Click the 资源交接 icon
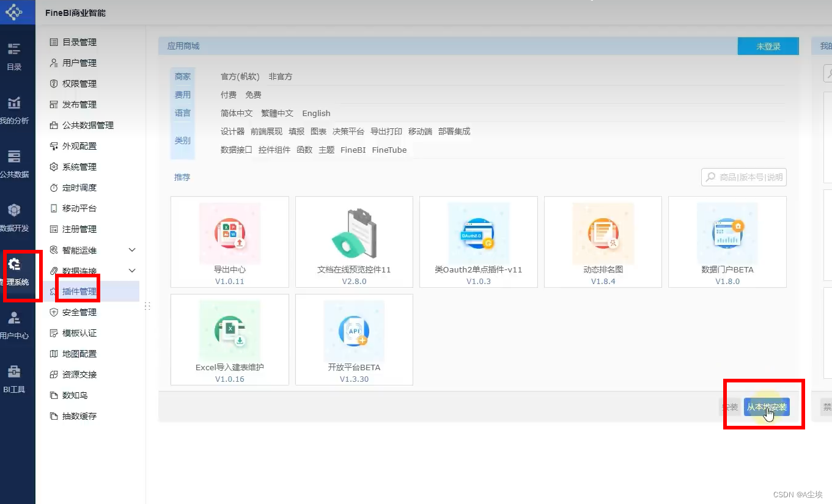The width and height of the screenshot is (832, 504). [54, 374]
